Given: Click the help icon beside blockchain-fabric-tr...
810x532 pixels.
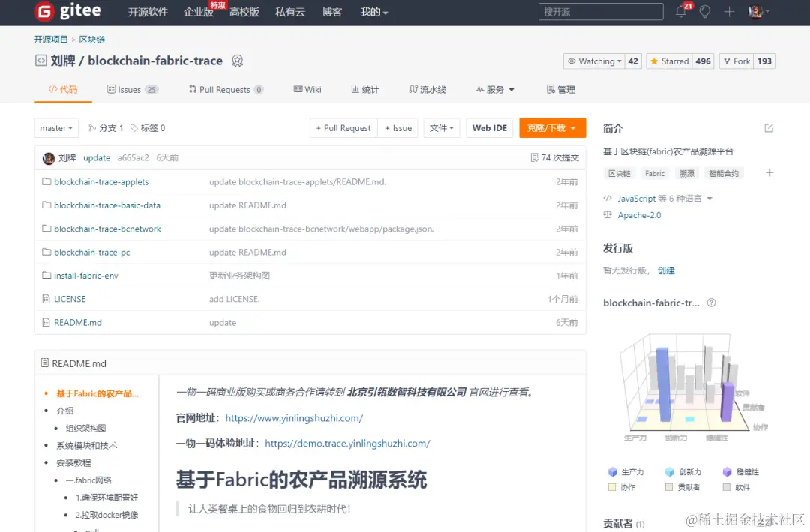Looking at the screenshot, I should pyautogui.click(x=711, y=303).
